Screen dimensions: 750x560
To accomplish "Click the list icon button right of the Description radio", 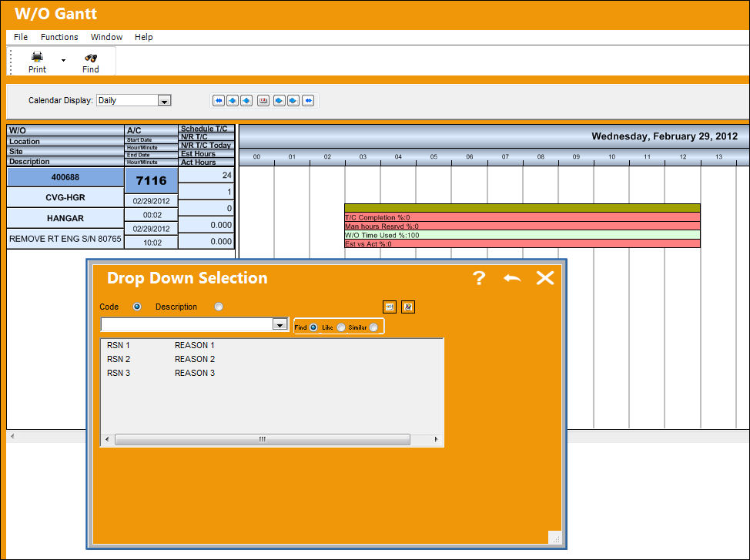I will pyautogui.click(x=390, y=307).
